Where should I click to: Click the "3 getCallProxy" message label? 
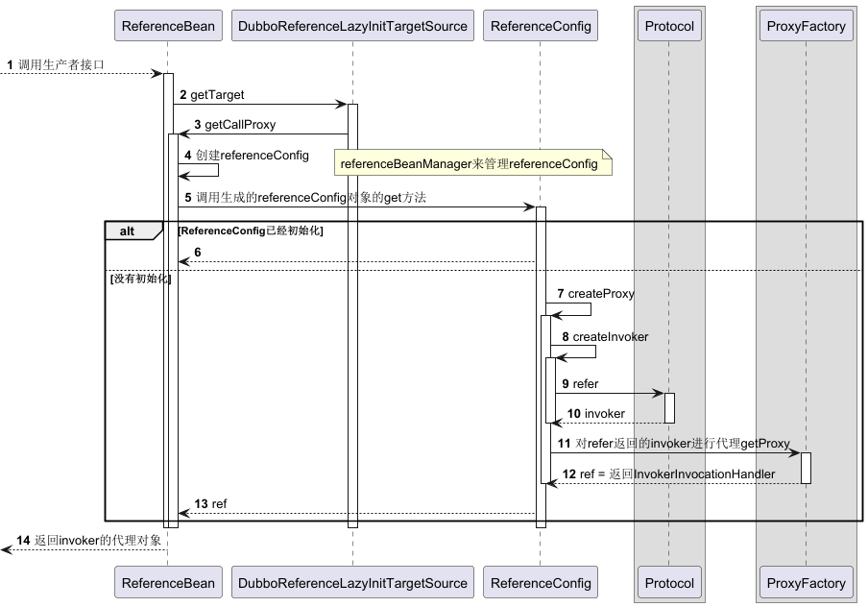click(234, 125)
